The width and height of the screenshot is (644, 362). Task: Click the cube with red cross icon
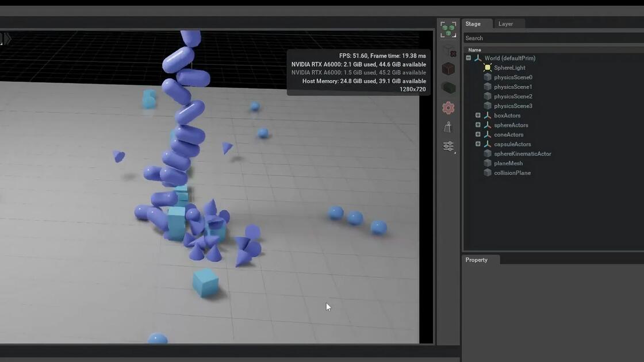449,51
